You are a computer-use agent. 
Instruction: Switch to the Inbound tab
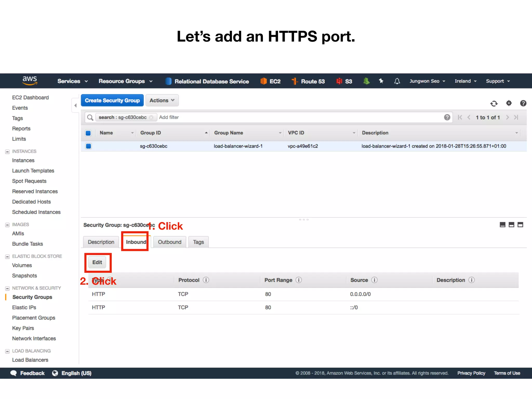pos(136,242)
